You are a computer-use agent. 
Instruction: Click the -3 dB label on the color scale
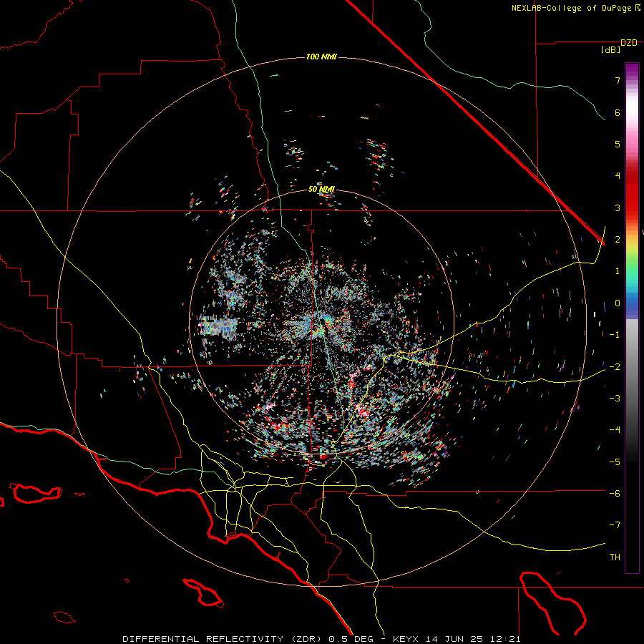click(x=615, y=398)
